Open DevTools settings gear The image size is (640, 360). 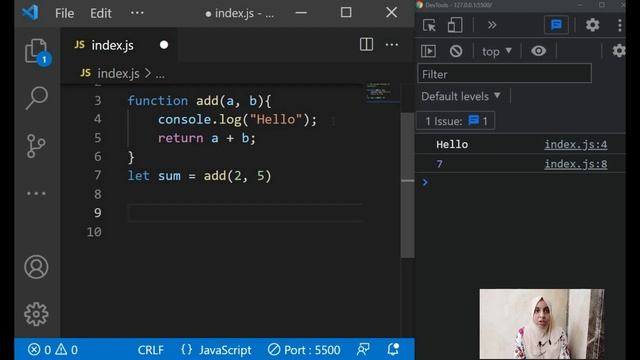[592, 25]
